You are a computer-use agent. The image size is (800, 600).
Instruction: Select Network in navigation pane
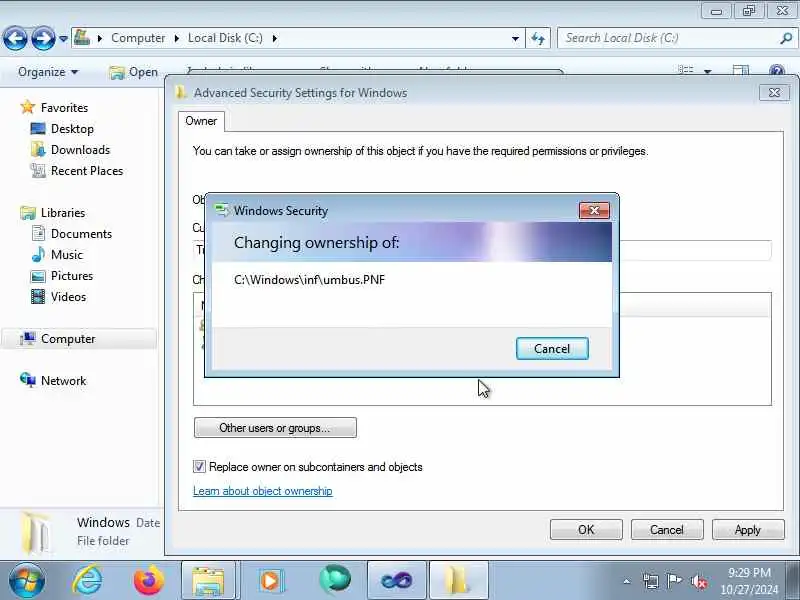tap(63, 381)
